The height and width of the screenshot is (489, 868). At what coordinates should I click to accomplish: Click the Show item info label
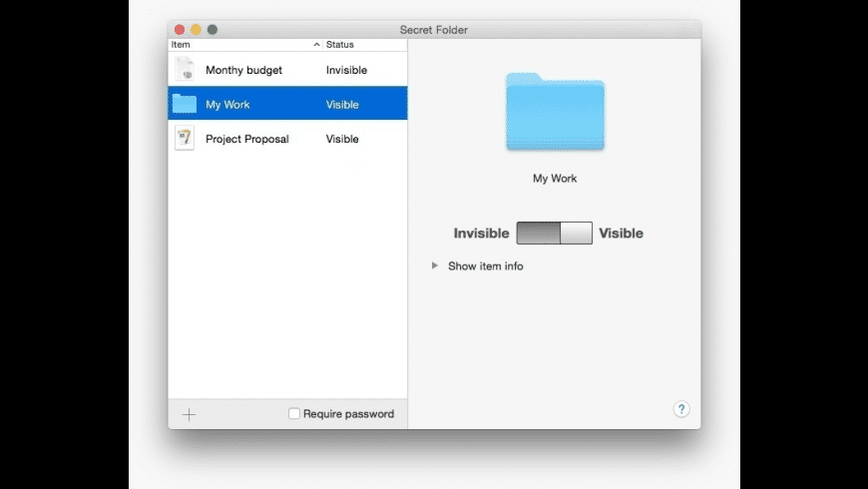[486, 266]
